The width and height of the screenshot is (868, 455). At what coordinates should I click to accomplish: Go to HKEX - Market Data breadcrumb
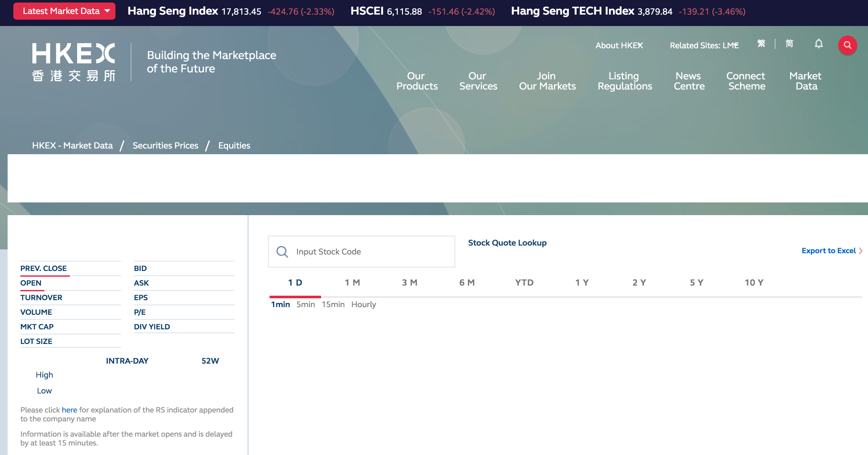[x=72, y=145]
